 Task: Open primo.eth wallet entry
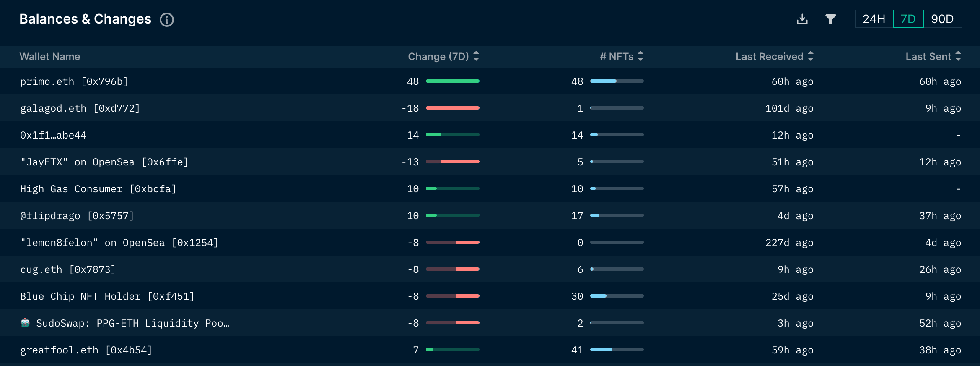(x=74, y=81)
